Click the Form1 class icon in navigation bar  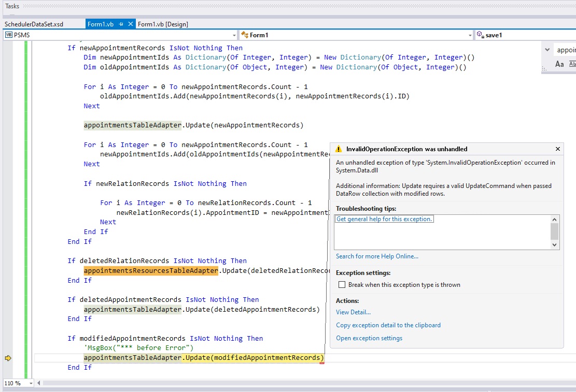tap(245, 35)
